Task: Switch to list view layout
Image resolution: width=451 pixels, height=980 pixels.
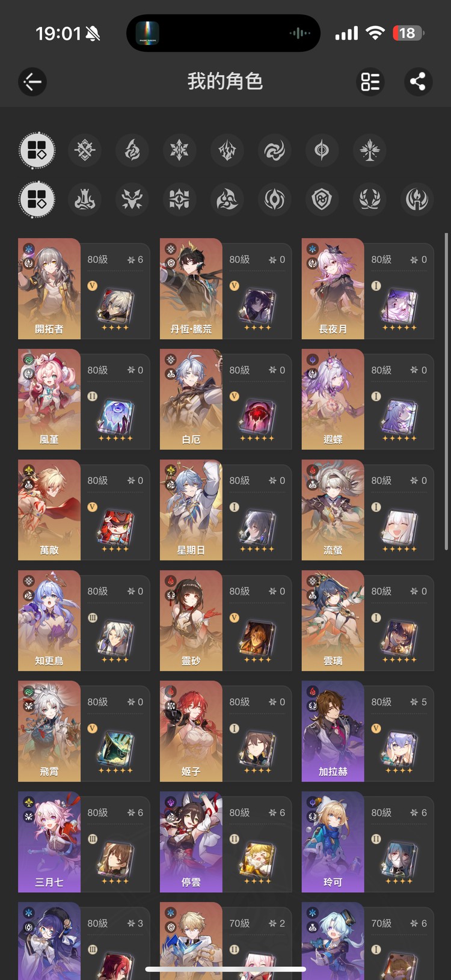Action: click(x=370, y=82)
